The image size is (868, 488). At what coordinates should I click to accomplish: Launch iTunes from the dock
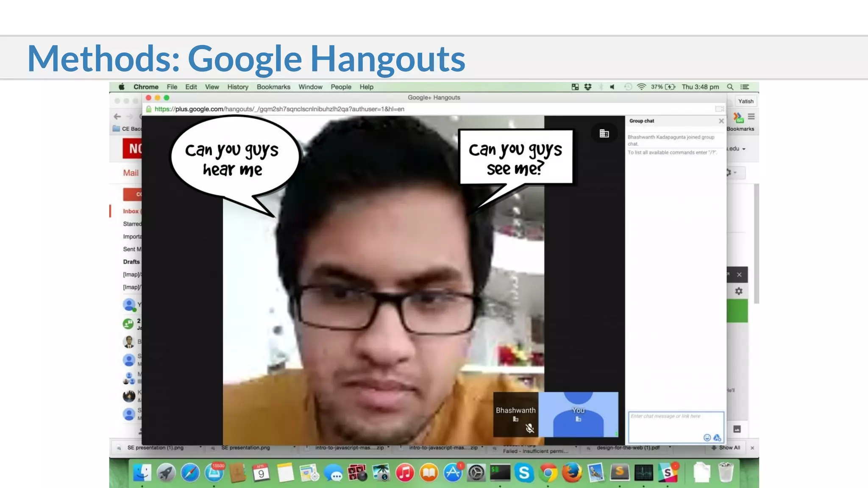click(x=405, y=473)
